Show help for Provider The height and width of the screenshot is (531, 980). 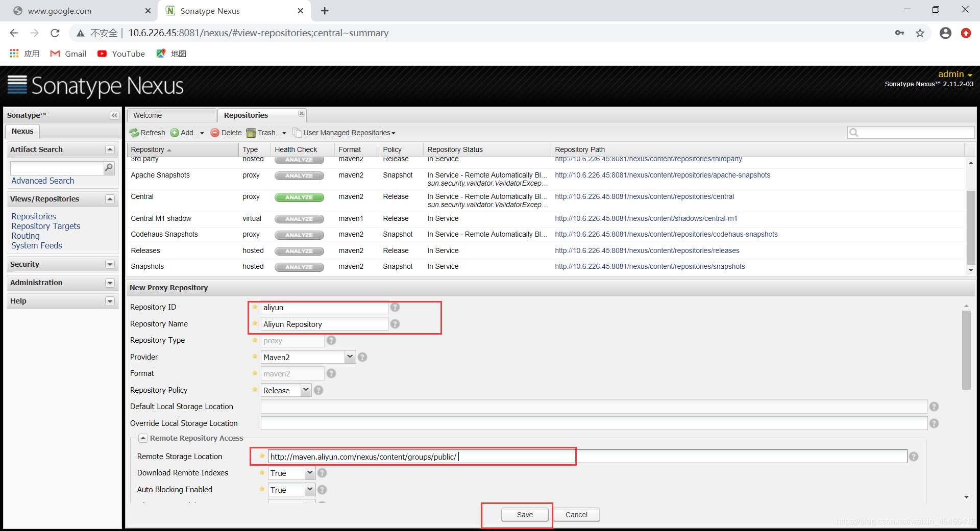(x=362, y=357)
